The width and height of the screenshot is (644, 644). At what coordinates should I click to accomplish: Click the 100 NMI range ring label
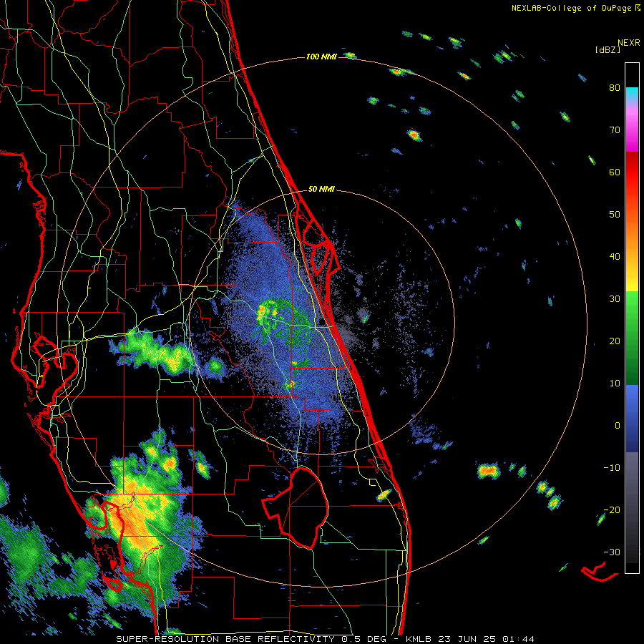321,57
